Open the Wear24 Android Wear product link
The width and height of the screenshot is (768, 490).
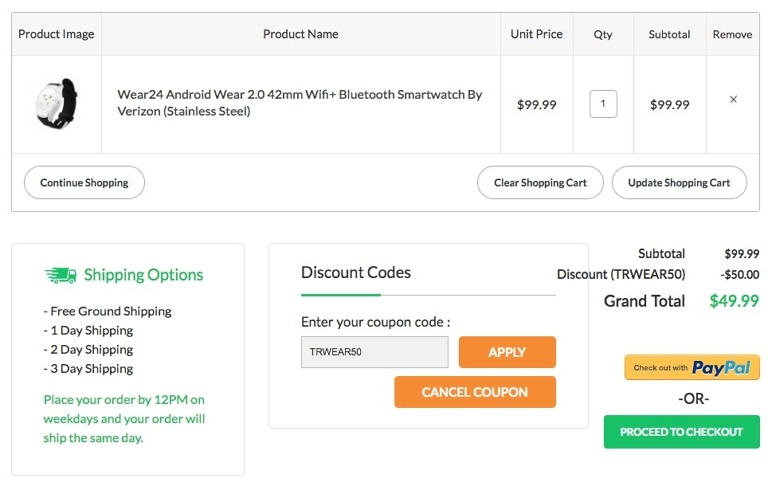[x=300, y=103]
